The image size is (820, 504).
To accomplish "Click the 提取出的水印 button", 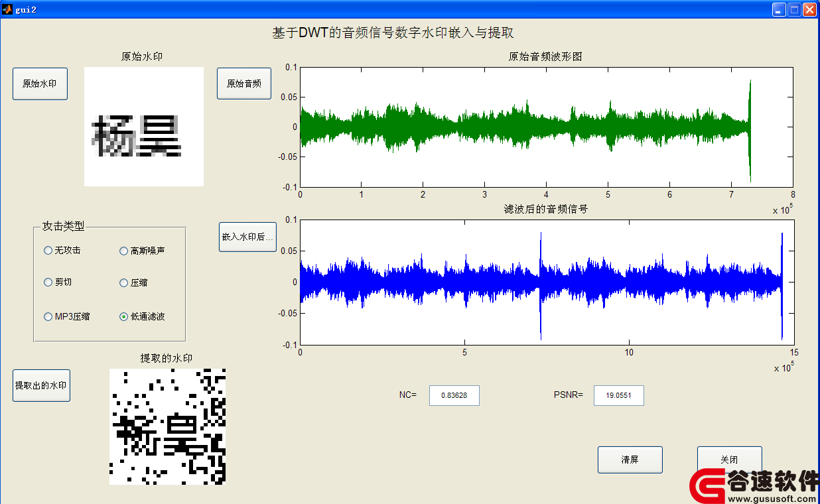I will coord(41,385).
